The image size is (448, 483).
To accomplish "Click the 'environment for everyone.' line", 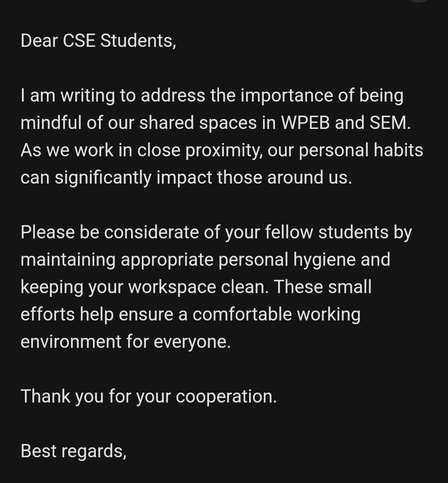I will 126,342.
